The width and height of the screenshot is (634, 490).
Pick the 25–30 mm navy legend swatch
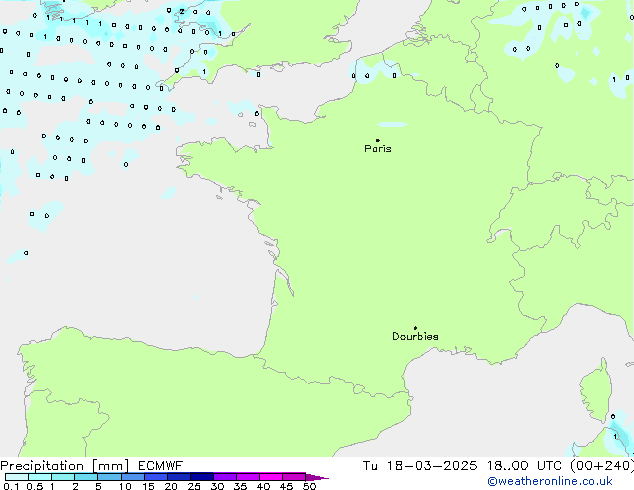(x=202, y=477)
